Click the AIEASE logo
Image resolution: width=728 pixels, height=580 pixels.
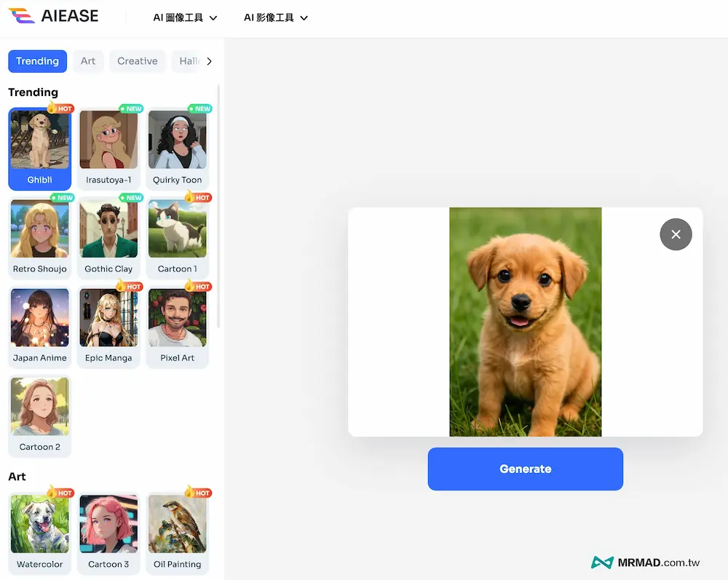(53, 17)
